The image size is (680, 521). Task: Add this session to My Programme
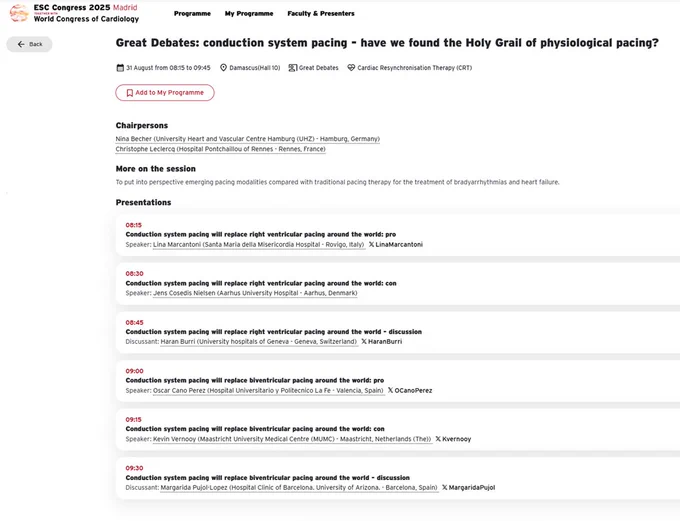coord(165,93)
